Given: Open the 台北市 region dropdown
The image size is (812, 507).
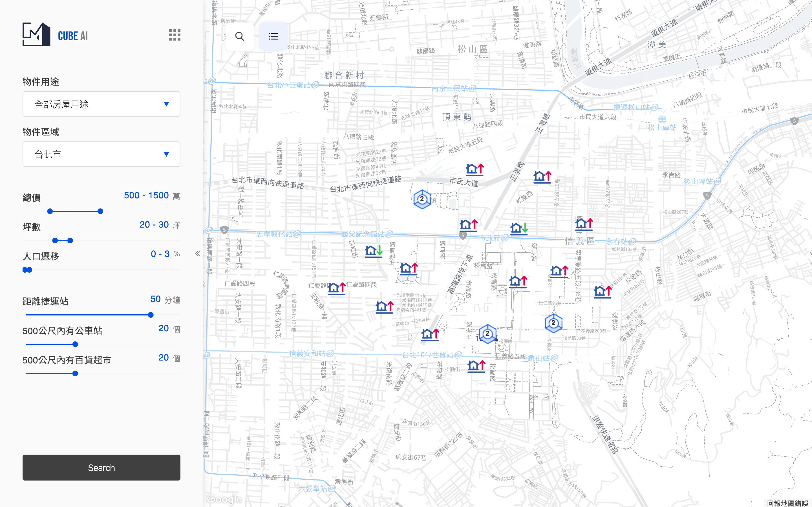Looking at the screenshot, I should point(101,154).
